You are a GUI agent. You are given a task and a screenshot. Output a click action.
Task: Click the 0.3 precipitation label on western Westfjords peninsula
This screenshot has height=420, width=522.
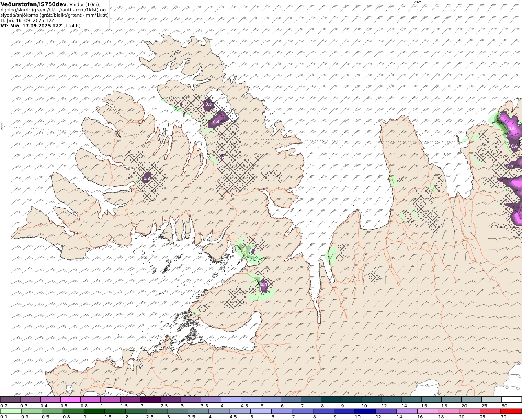tap(147, 178)
